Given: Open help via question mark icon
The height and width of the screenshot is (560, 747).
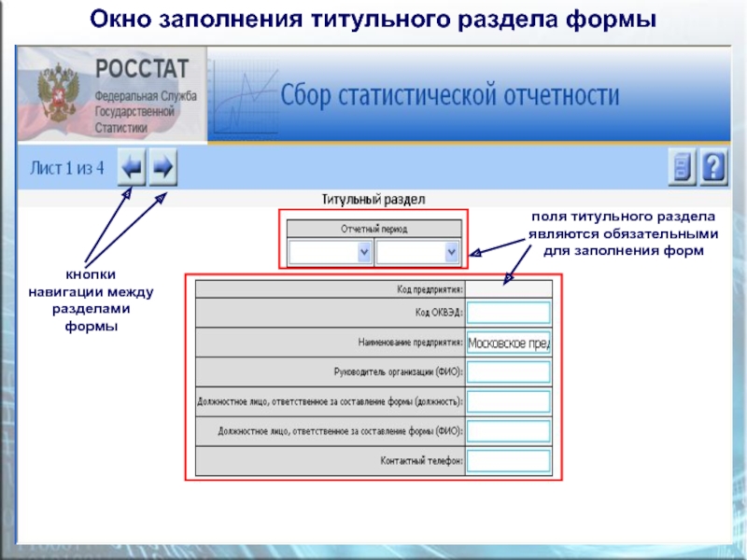Looking at the screenshot, I should pos(713,167).
